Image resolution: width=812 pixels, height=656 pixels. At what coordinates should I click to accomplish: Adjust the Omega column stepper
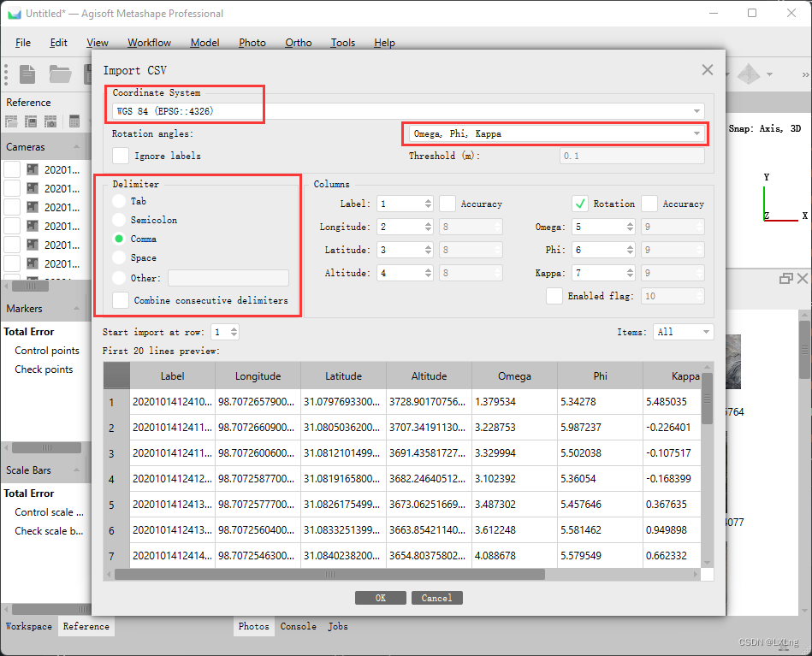point(630,227)
